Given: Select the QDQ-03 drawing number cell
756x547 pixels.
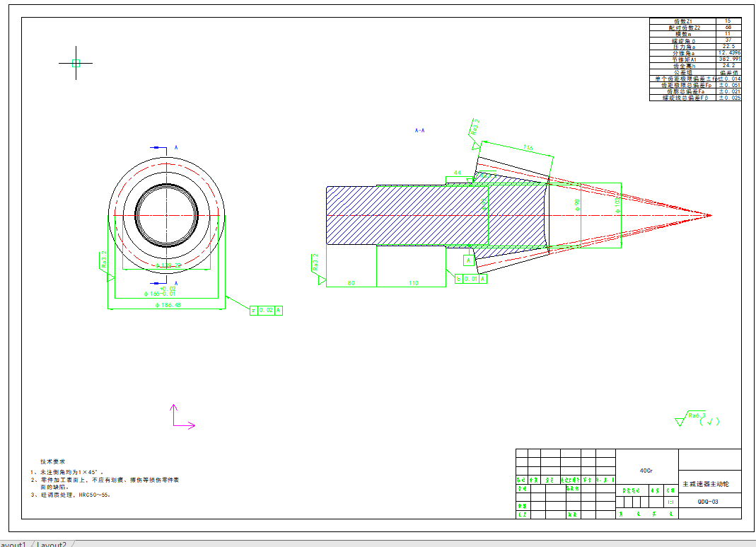Looking at the screenshot, I should [708, 500].
